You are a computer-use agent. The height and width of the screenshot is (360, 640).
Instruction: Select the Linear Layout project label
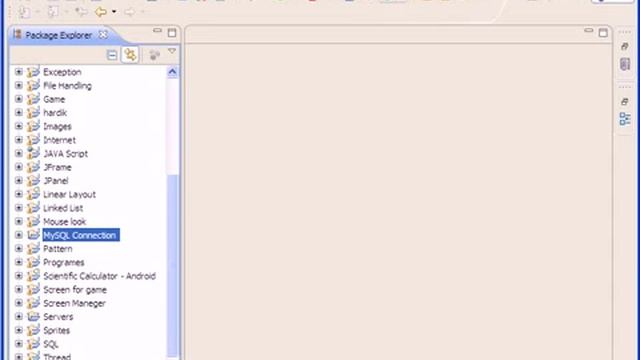(x=69, y=194)
